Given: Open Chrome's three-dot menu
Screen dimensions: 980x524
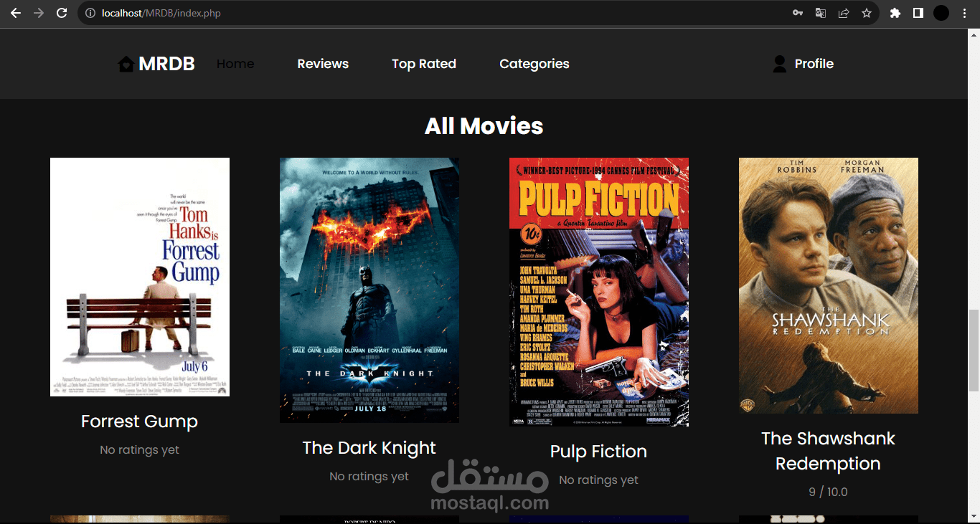Looking at the screenshot, I should click(964, 13).
